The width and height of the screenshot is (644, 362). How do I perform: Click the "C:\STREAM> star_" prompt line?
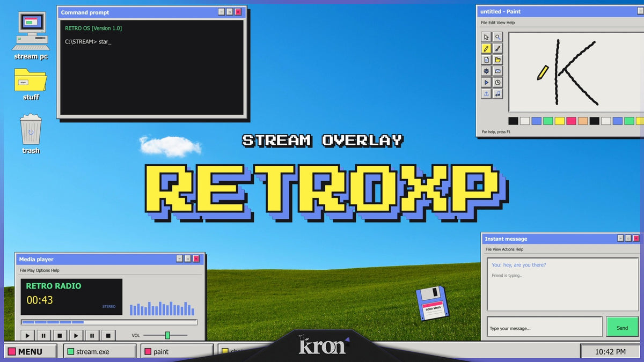pos(88,41)
